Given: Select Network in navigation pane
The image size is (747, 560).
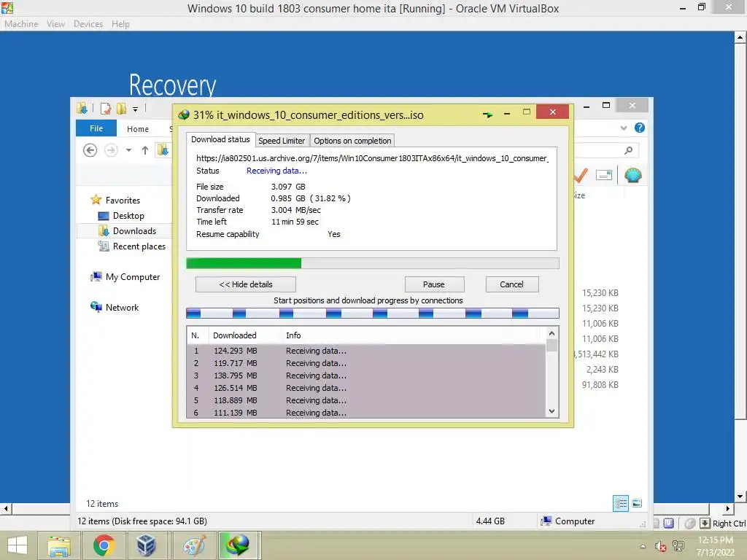Looking at the screenshot, I should click(122, 308).
